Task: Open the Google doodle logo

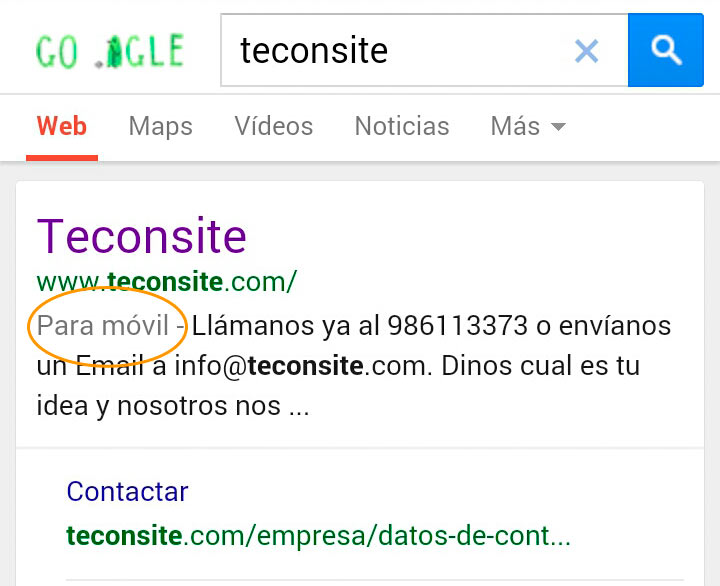Action: (110, 51)
